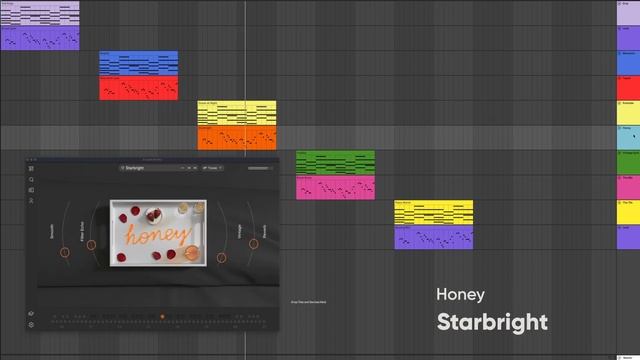The width and height of the screenshot is (640, 360).
Task: Open the Tweak panel in the plugin header
Action: pos(212,168)
